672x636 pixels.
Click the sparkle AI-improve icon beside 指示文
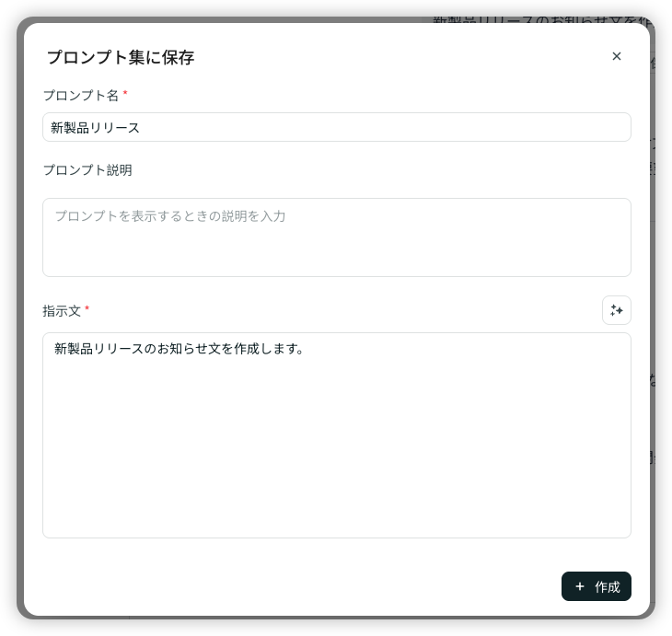click(x=617, y=310)
